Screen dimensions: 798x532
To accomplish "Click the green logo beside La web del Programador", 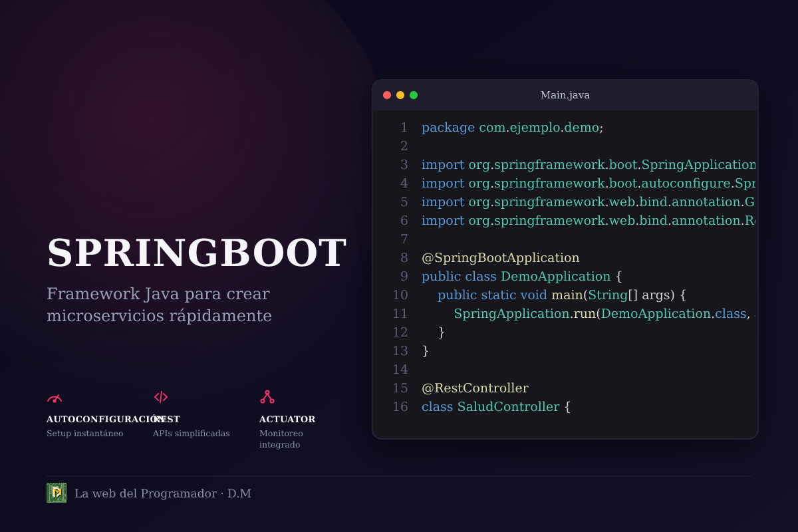I will coord(57,493).
